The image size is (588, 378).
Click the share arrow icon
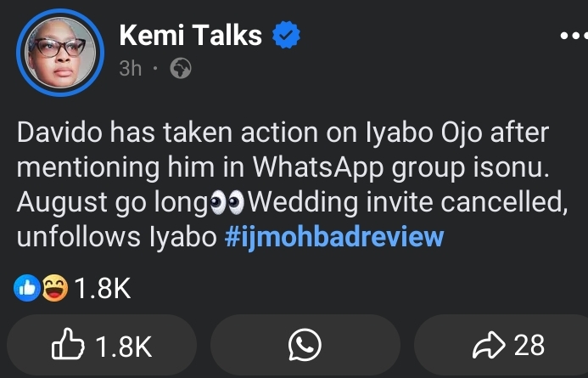coord(488,345)
